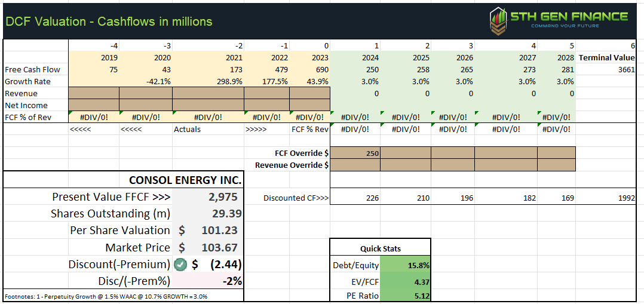This screenshot has width=644, height=304.
Task: Click the 2024 year header
Action: (x=371, y=57)
